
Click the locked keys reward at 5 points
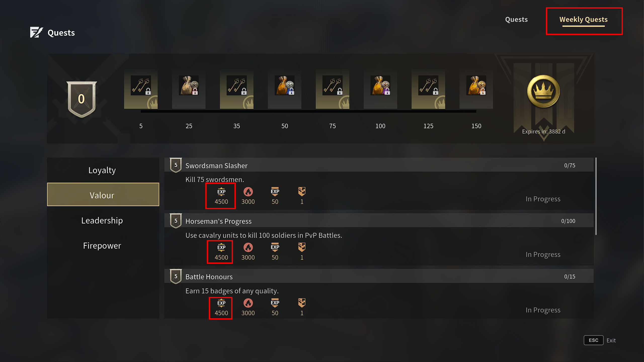(141, 85)
